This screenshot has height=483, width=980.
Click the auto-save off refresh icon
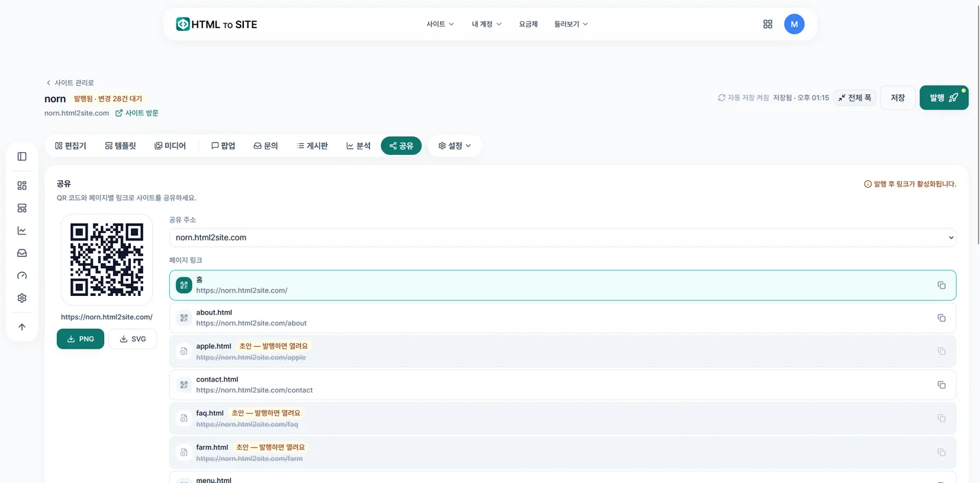(x=722, y=98)
